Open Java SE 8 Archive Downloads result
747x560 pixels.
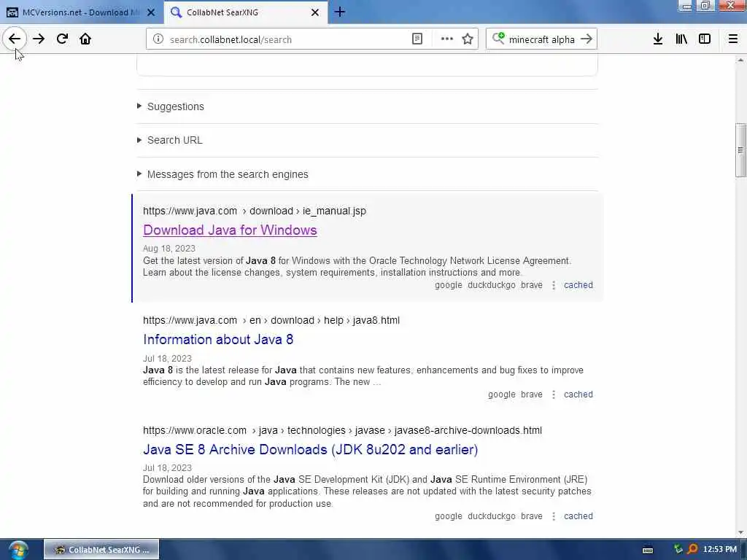[310, 449]
